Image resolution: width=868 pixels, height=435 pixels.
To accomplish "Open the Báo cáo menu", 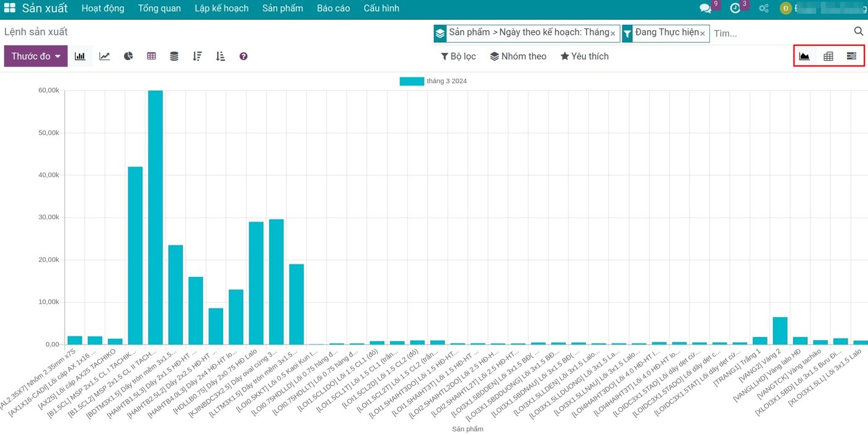I will pyautogui.click(x=334, y=8).
